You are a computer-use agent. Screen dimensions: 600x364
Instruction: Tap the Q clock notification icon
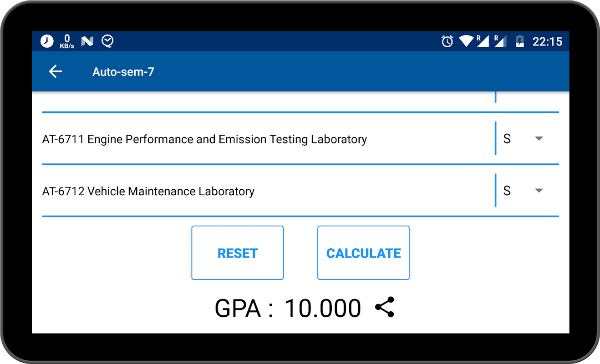pyautogui.click(x=107, y=41)
